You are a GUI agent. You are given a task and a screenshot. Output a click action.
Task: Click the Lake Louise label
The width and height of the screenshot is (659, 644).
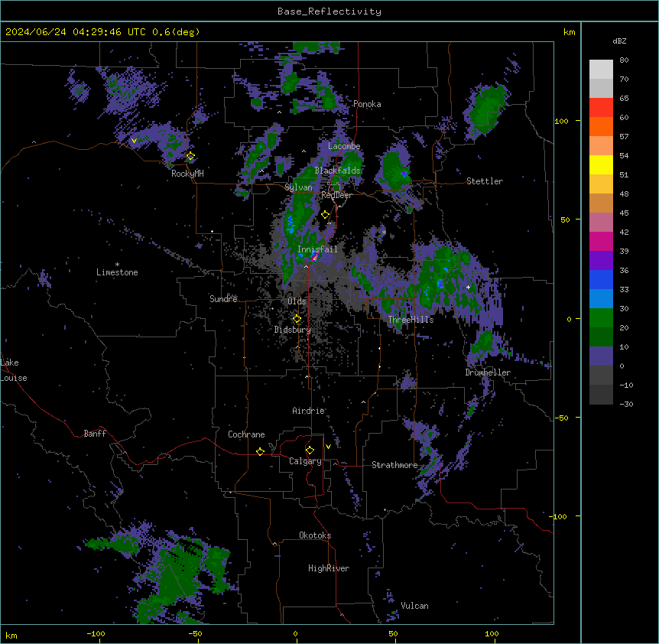(x=14, y=370)
